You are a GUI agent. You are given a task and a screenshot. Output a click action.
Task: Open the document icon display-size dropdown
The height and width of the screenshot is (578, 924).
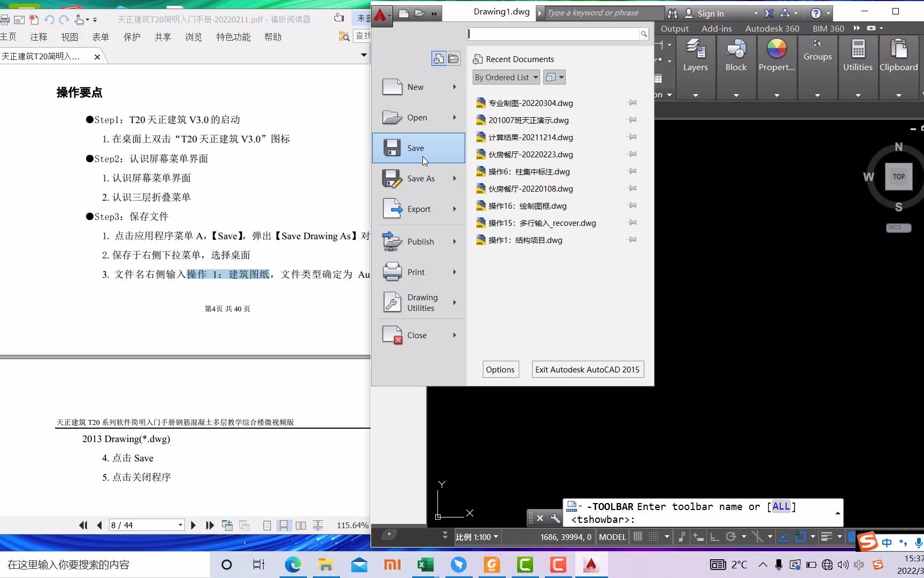[554, 78]
